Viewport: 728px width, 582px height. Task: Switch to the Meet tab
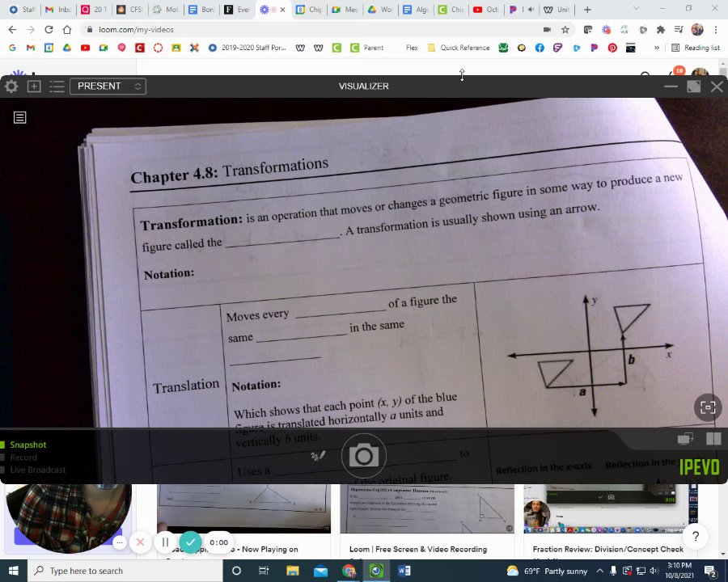(345, 9)
